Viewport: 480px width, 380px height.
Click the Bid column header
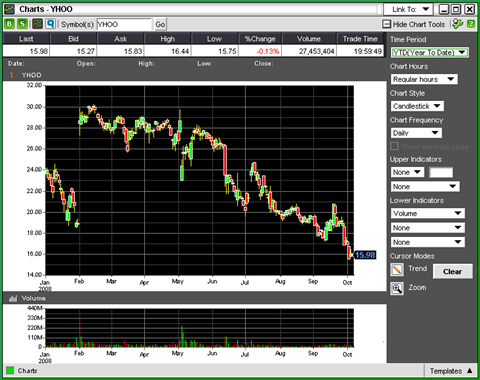click(x=73, y=39)
